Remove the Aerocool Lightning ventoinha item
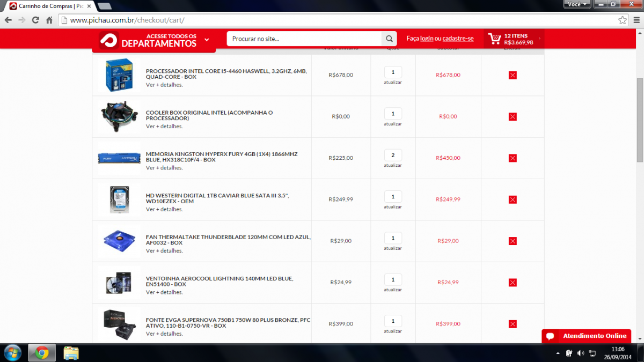The height and width of the screenshot is (362, 644). click(513, 282)
